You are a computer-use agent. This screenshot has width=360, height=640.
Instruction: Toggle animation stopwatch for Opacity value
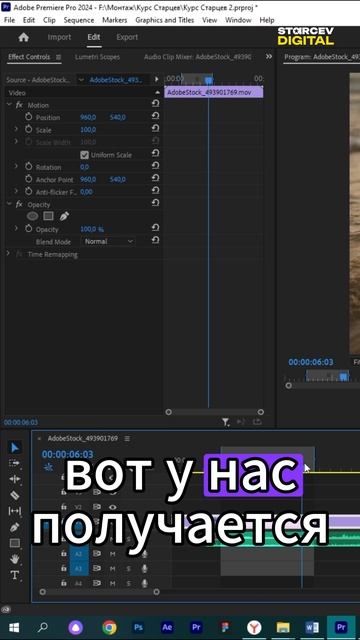pyautogui.click(x=28, y=229)
